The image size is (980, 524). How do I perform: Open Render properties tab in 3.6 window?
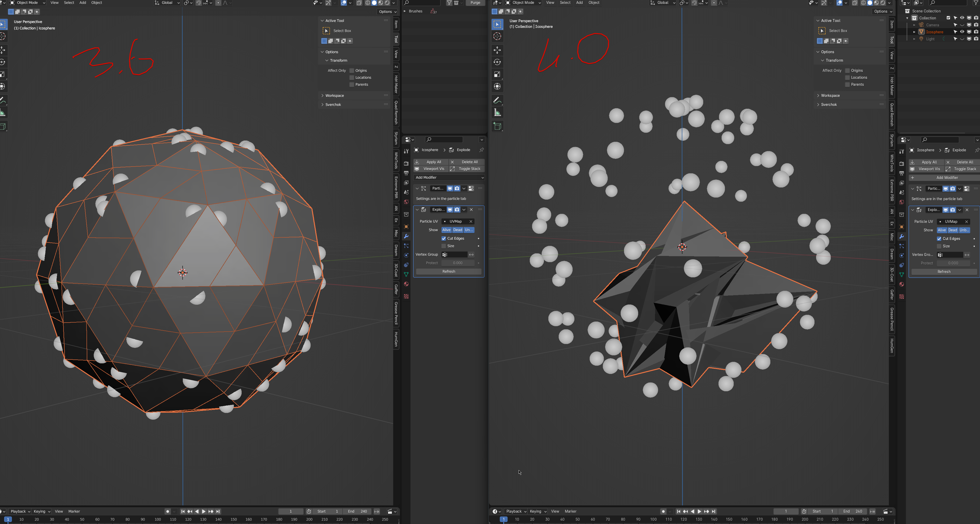(406, 163)
